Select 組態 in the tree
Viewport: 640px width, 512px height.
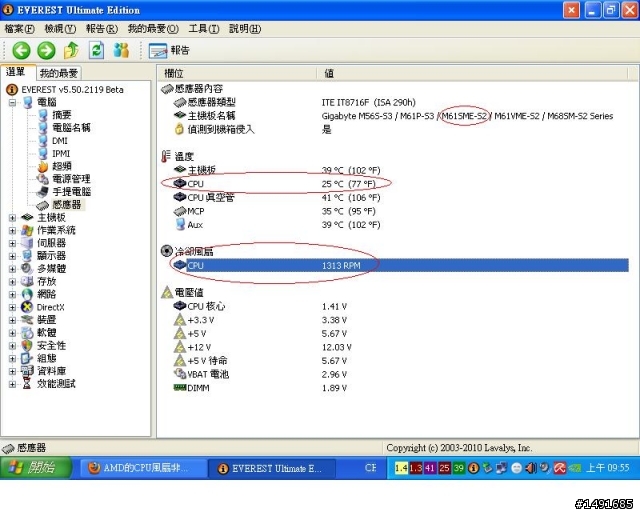click(x=47, y=358)
